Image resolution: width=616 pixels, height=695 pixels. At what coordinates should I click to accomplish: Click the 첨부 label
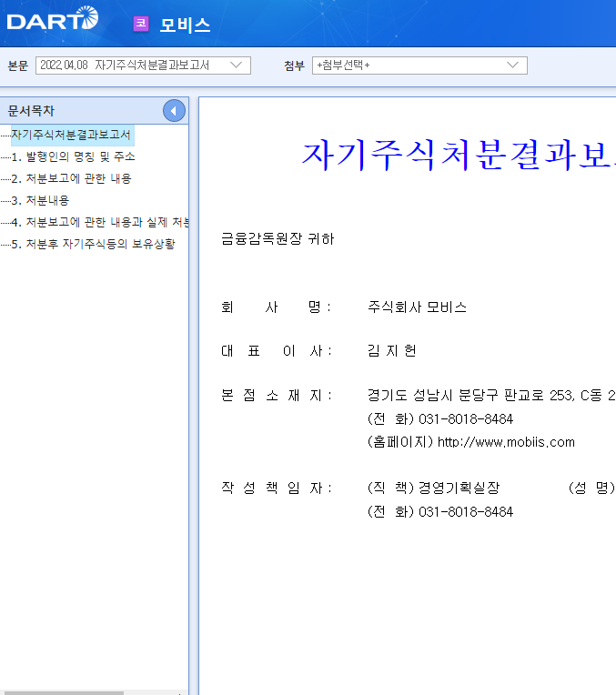click(295, 65)
